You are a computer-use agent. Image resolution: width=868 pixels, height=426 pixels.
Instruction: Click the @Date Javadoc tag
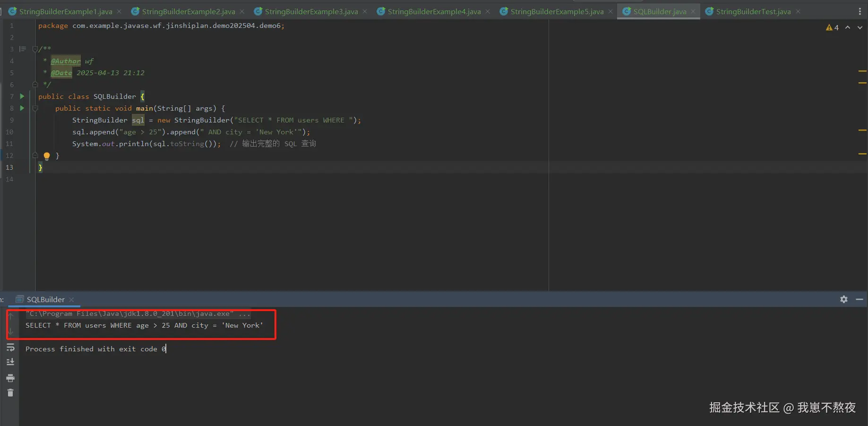61,73
